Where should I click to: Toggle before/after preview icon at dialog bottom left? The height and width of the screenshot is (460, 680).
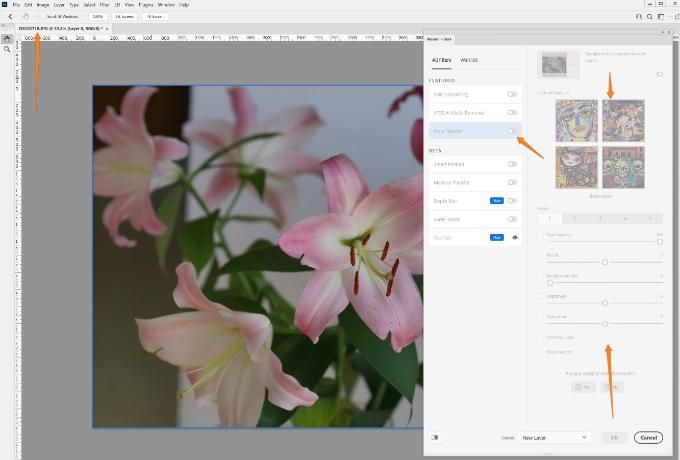point(435,437)
